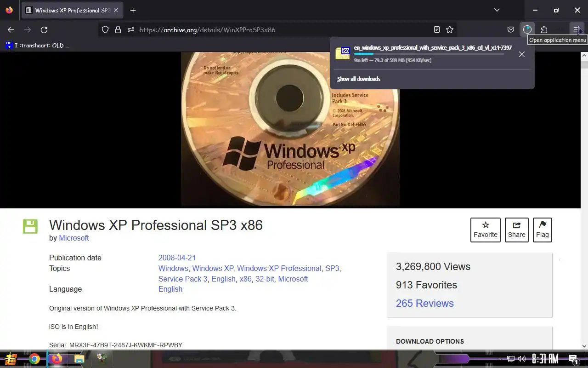Open the 32-bit topic link

coord(265,279)
